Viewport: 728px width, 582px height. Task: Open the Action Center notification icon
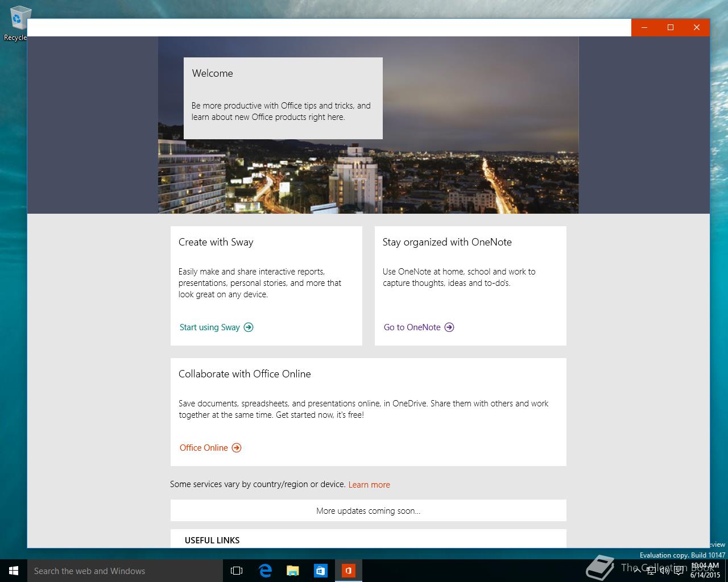pos(679,571)
